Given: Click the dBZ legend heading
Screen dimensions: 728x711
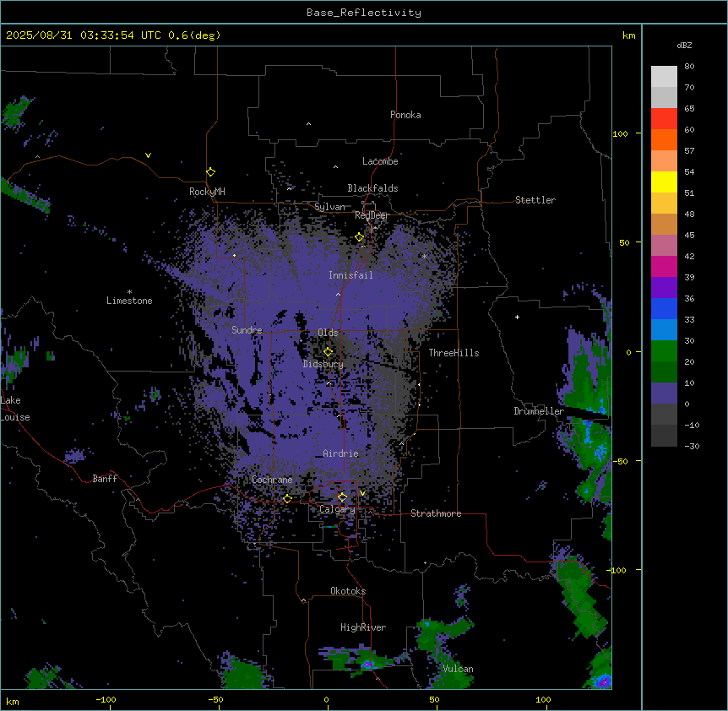Looking at the screenshot, I should (x=684, y=45).
